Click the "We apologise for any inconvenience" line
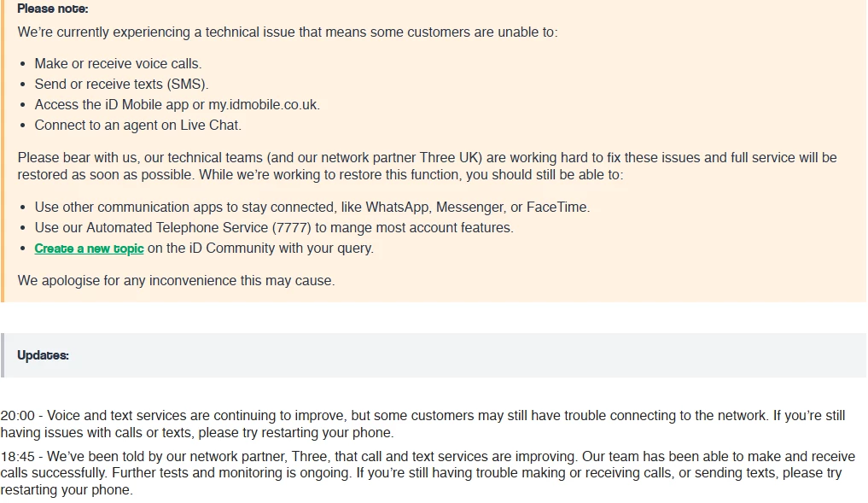Image resolution: width=868 pixels, height=503 pixels. click(176, 280)
